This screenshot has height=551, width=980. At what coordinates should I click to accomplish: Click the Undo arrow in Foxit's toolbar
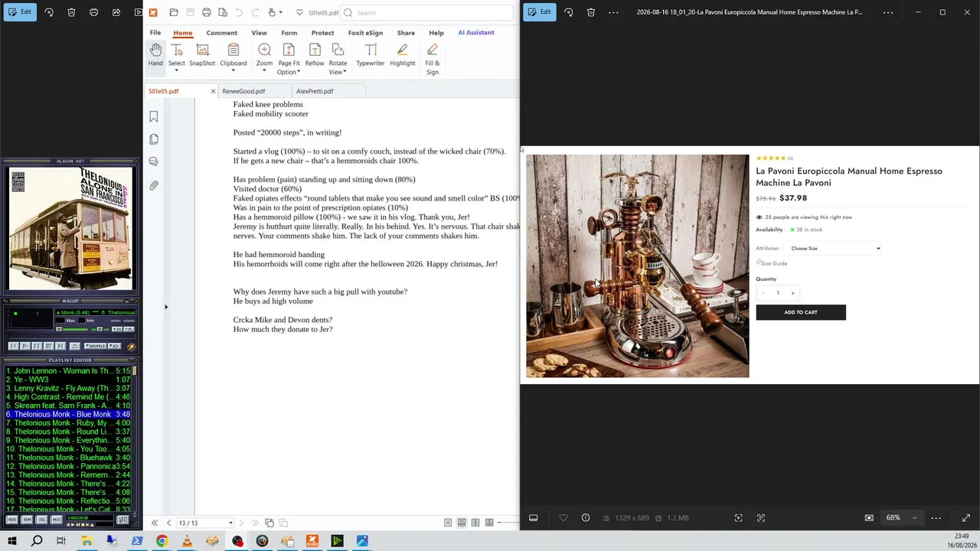239,13
